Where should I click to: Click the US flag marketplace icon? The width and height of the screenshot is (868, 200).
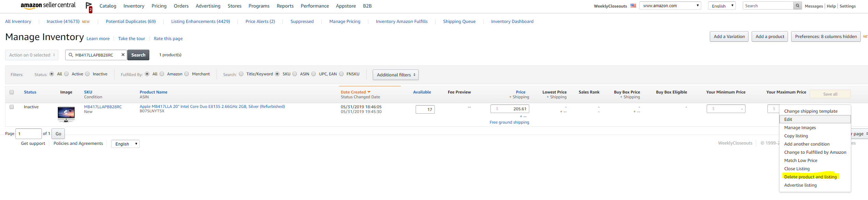pyautogui.click(x=633, y=6)
